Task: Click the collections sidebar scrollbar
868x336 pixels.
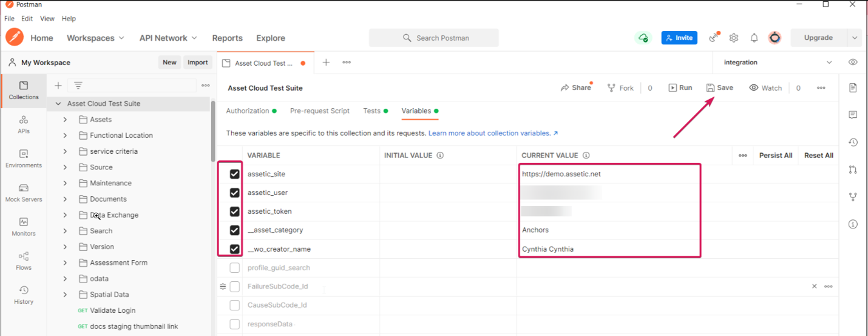Action: pos(213,131)
